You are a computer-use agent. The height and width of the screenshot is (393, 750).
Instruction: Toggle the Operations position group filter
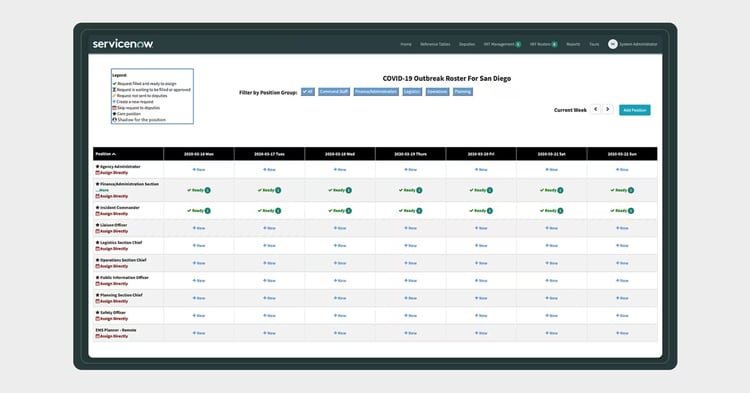437,92
